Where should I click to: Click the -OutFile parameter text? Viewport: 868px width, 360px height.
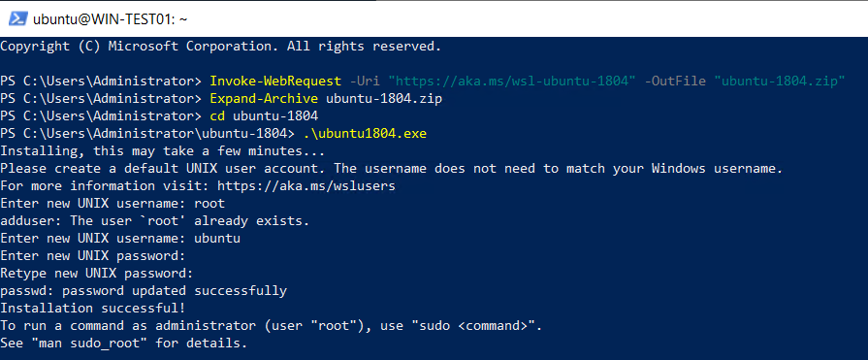pos(675,82)
